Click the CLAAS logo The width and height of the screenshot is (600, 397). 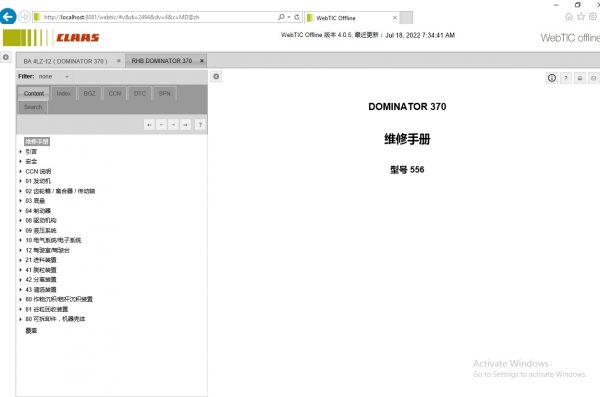(x=78, y=38)
